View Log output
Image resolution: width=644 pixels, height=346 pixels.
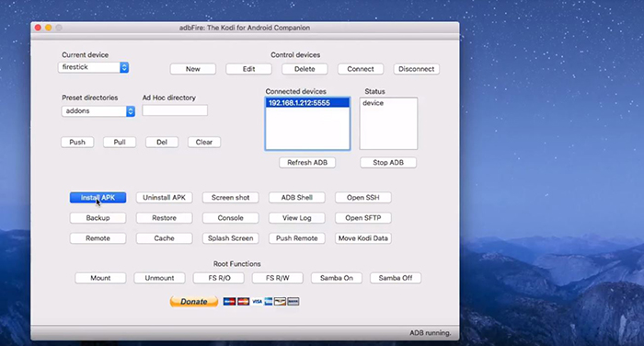(x=297, y=218)
